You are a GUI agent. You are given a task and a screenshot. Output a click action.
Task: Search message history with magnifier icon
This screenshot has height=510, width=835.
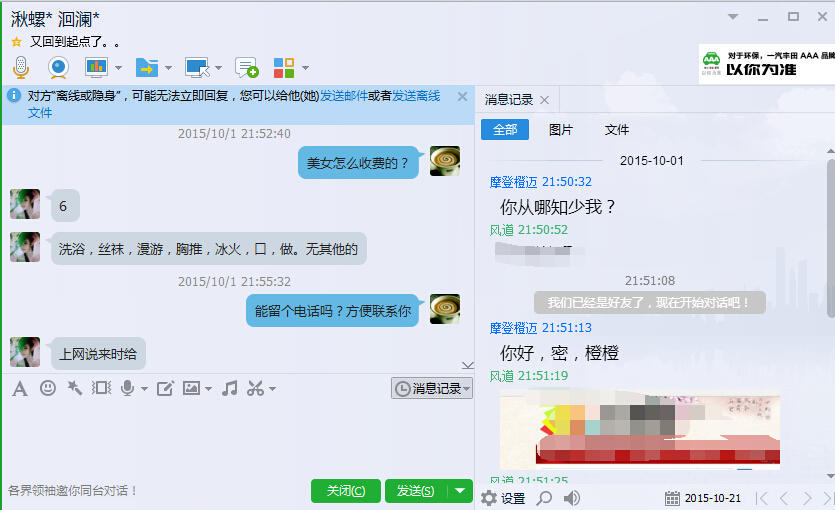pos(544,498)
